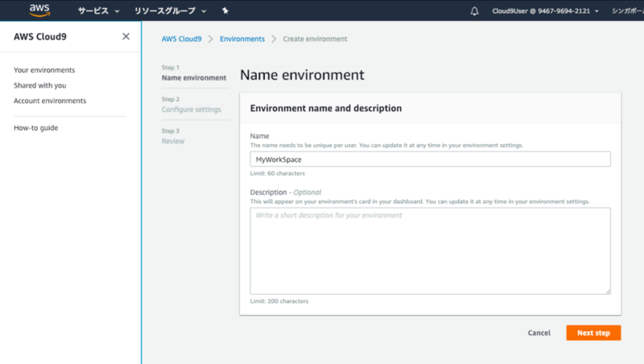Click the pin shortcut icon in navbar
The image size is (644, 364).
(225, 11)
